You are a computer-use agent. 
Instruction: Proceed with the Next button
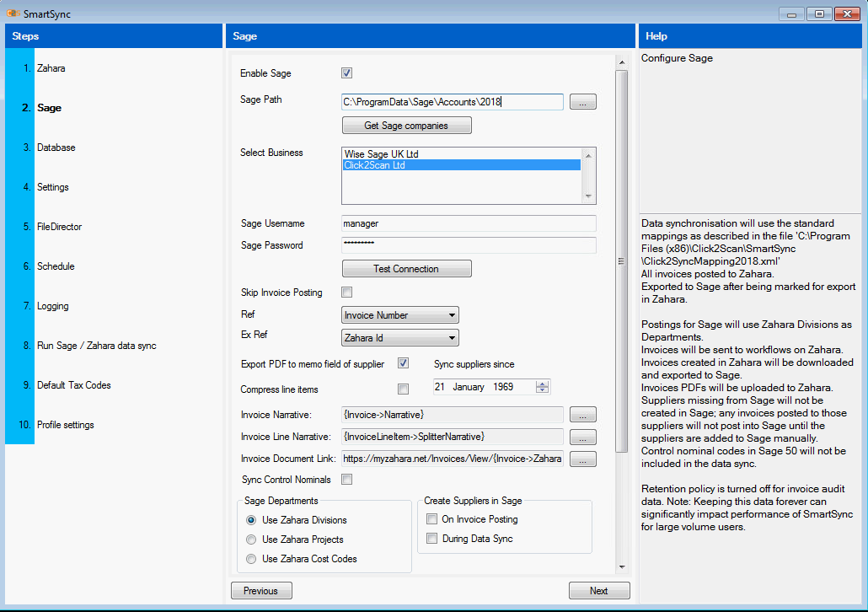599,591
